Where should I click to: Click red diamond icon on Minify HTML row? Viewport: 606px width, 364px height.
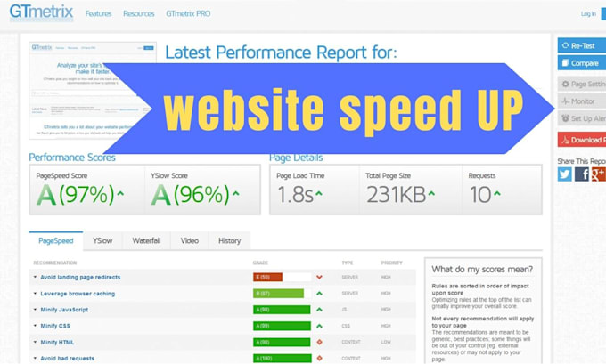tap(319, 342)
